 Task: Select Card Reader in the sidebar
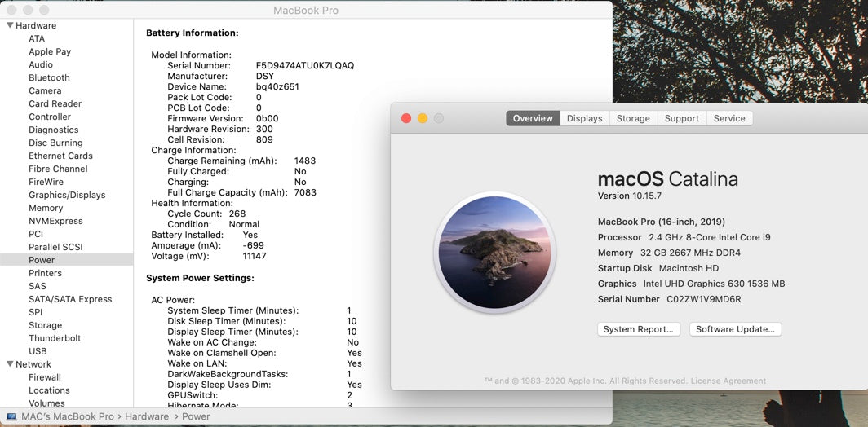point(55,103)
